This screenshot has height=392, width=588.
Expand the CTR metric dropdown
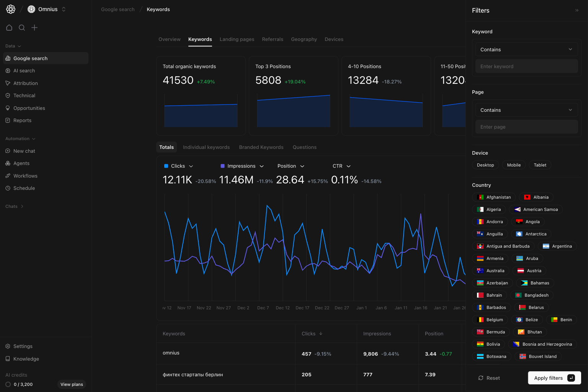click(341, 166)
